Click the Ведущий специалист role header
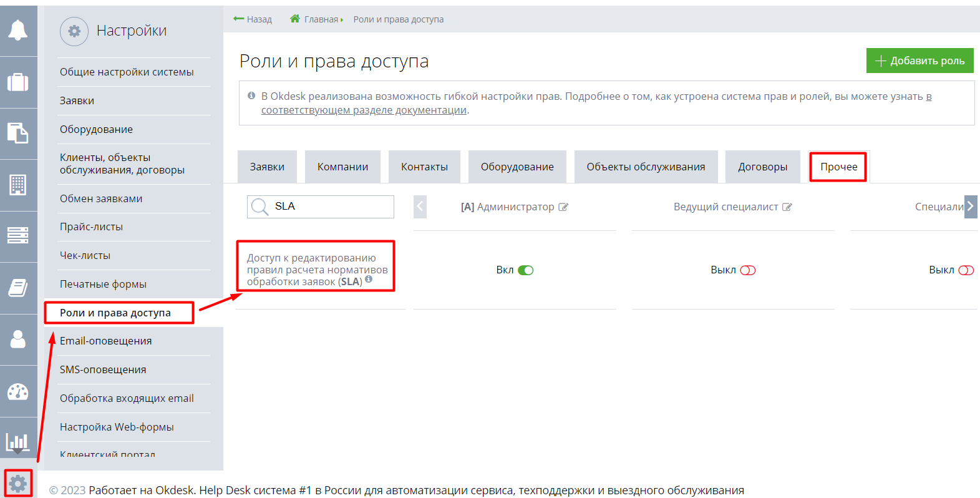The height and width of the screenshot is (498, 980). click(725, 207)
